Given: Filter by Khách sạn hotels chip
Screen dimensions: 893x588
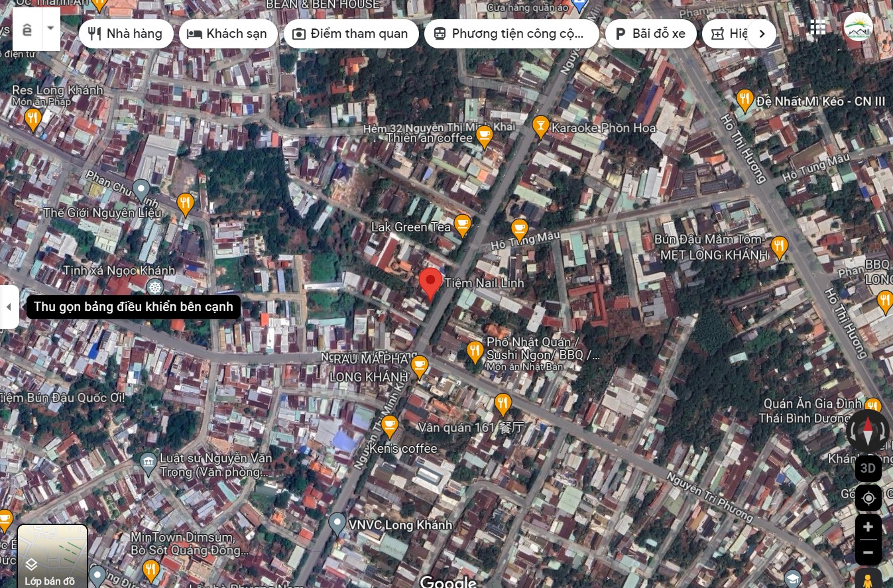Looking at the screenshot, I should click(227, 34).
